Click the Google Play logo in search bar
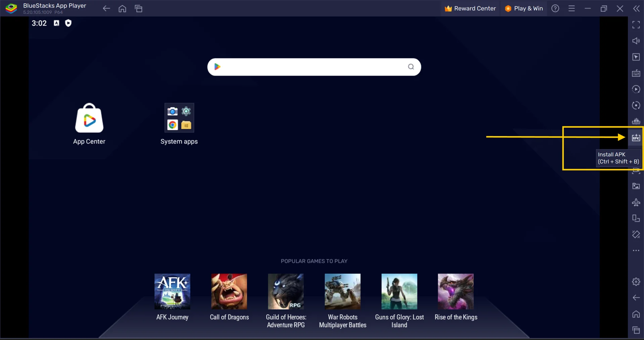Viewport: 644px width, 340px height. (217, 67)
